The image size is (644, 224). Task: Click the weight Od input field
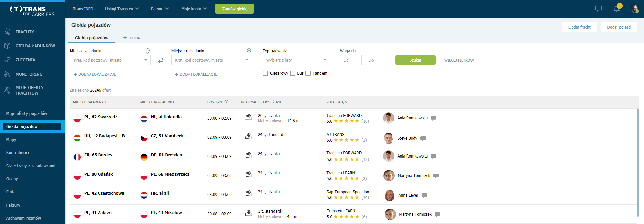(x=351, y=60)
